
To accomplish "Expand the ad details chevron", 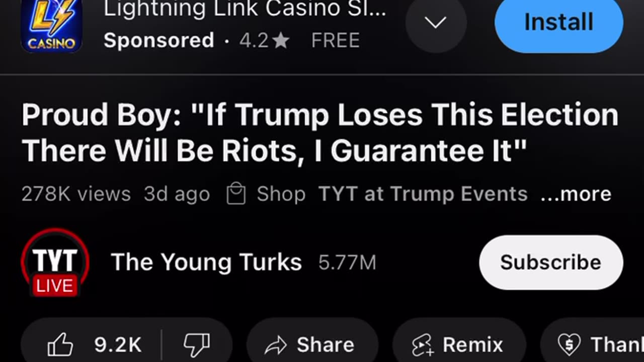I will [x=436, y=23].
